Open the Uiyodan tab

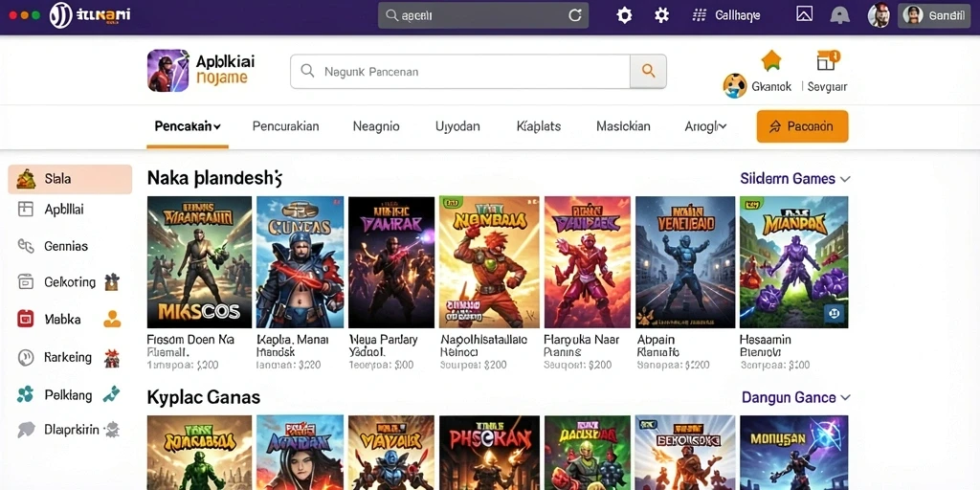(x=457, y=126)
